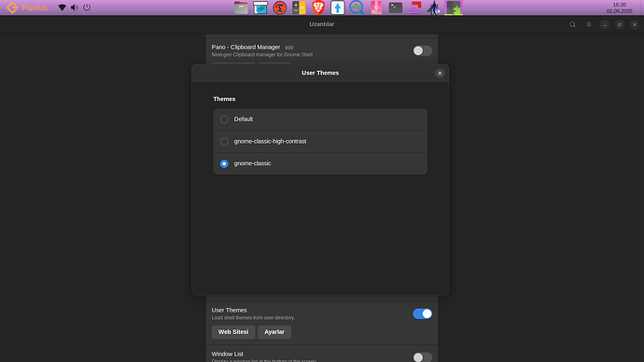Open the system monitor magnifier icon
The image size is (644, 362).
pos(357,7)
